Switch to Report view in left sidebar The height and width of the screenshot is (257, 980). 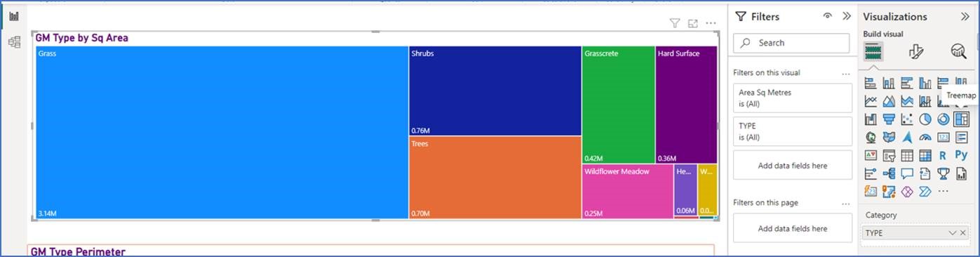(x=14, y=16)
